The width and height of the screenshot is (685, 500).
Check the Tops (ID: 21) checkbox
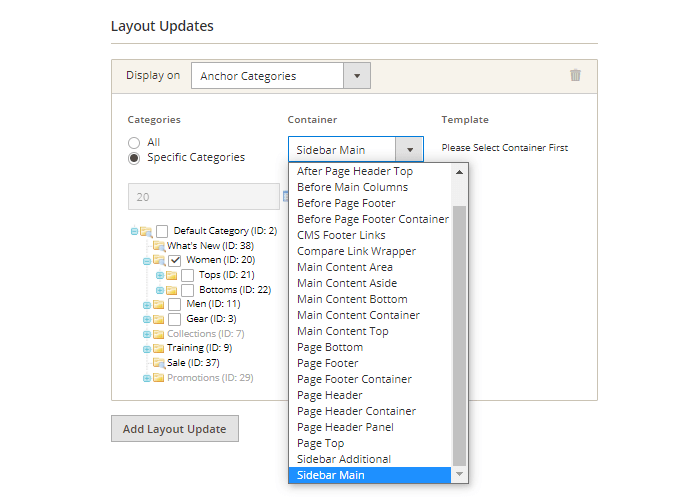pyautogui.click(x=187, y=275)
